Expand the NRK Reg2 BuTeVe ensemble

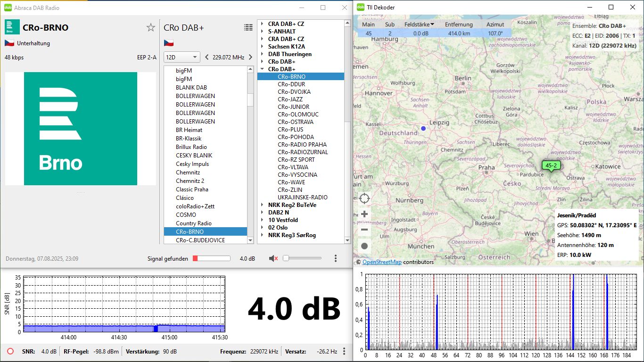262,205
